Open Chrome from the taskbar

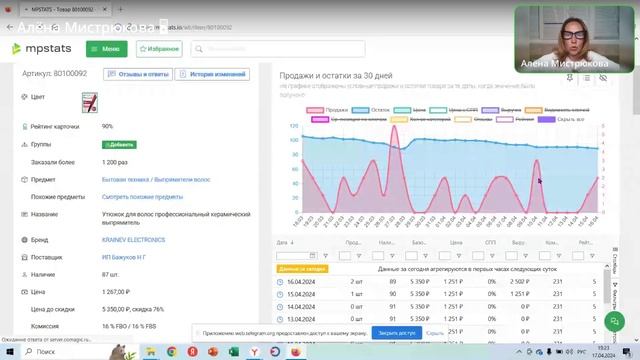[x=171, y=351]
